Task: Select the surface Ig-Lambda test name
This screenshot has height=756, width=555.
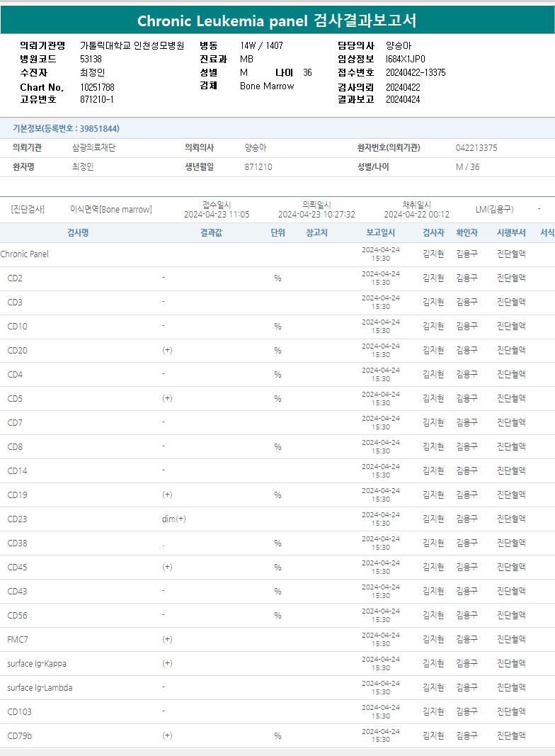Action: click(x=40, y=688)
